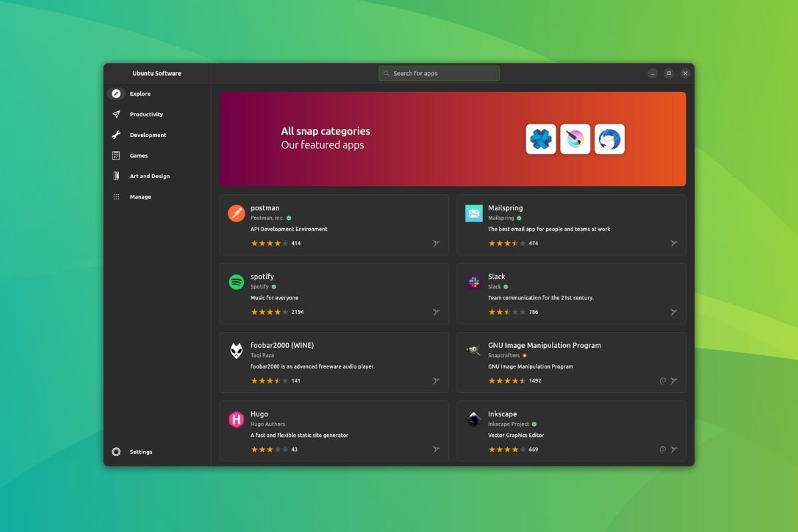Open the Productivity category

(145, 114)
